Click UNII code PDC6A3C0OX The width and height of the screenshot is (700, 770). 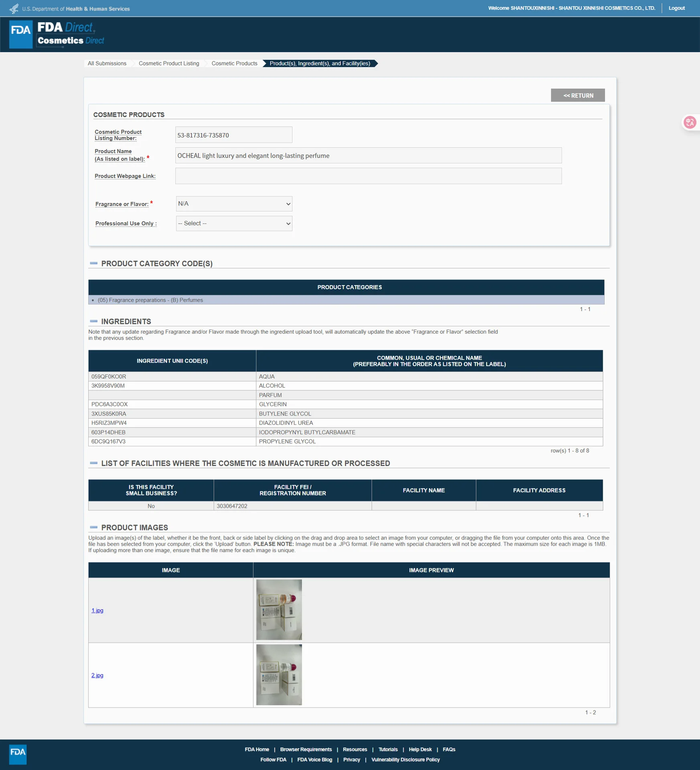110,404
